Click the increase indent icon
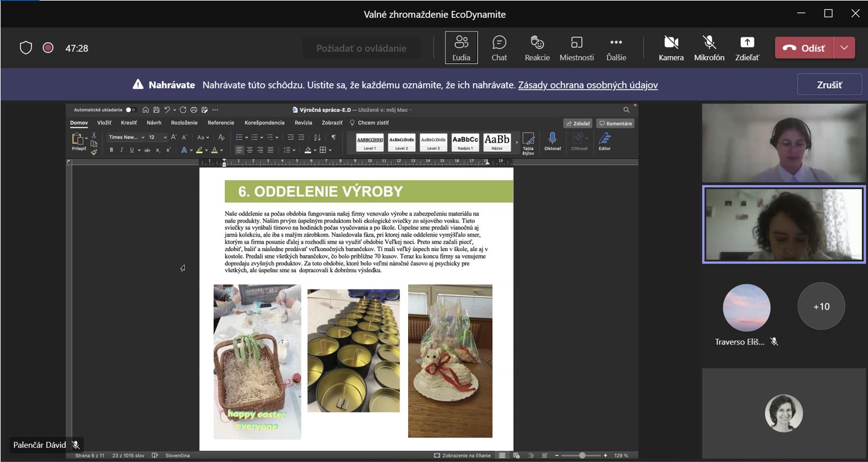Viewport: 868px width, 462px height. pos(301,137)
